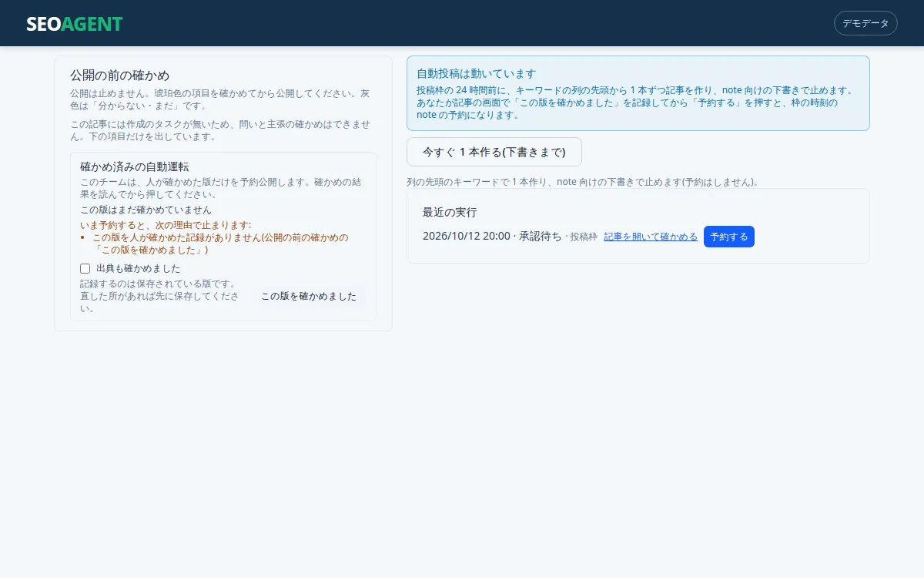Click the 公開の前の確かめ heading
The height and width of the screenshot is (578, 924).
(x=119, y=76)
